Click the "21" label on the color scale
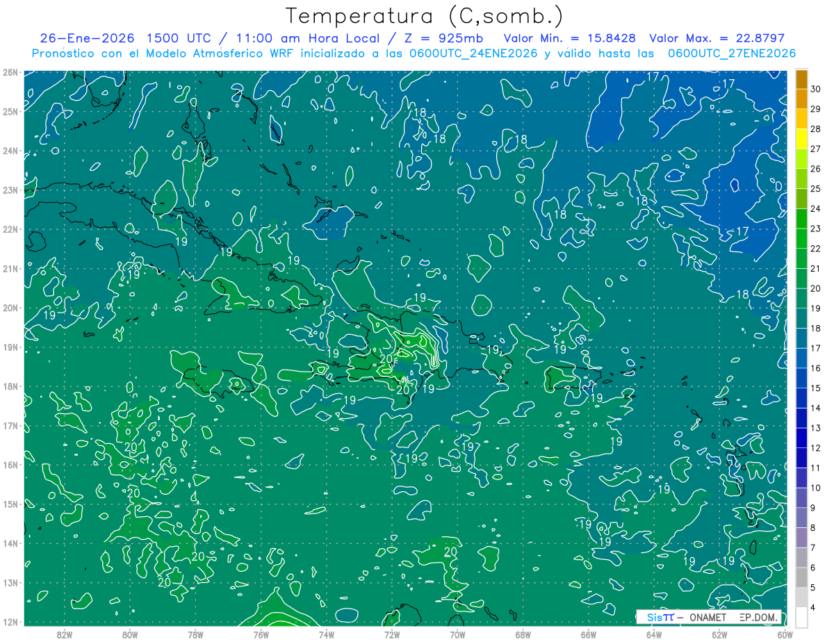Viewport: 834px width, 644px height. [x=815, y=268]
